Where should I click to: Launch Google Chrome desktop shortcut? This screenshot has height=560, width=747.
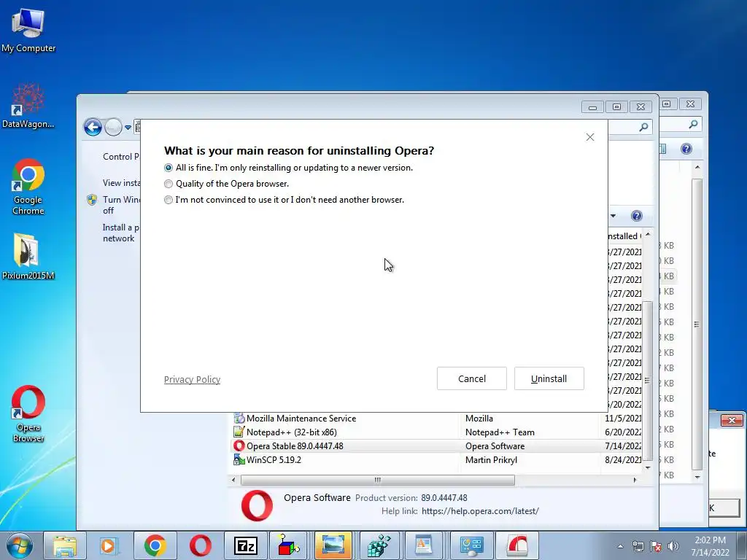coord(28,187)
